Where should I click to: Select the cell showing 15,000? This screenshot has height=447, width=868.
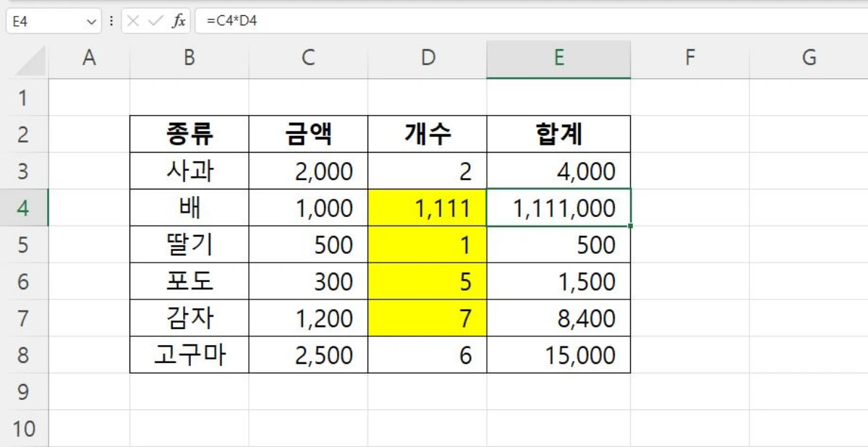point(559,355)
